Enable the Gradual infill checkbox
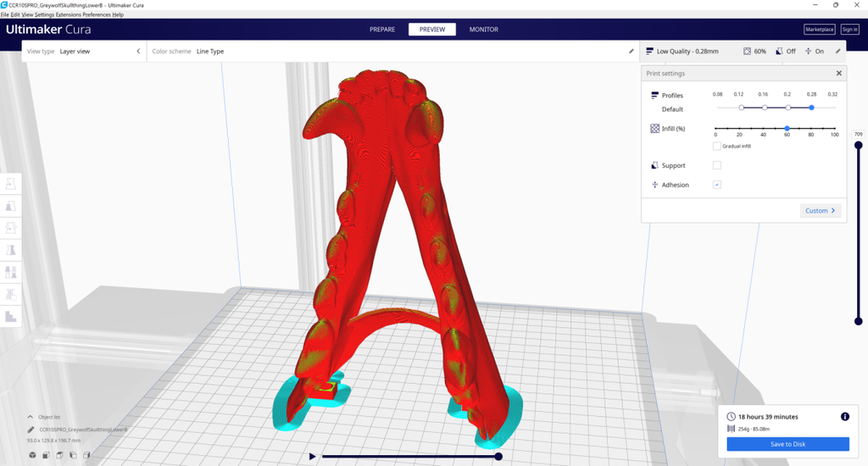Viewport: 868px width, 466px height. click(x=717, y=146)
